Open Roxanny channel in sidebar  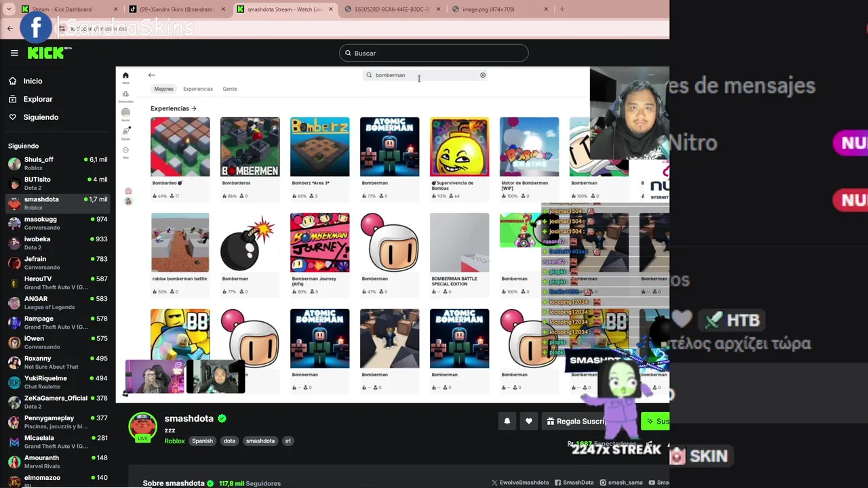tap(58, 362)
